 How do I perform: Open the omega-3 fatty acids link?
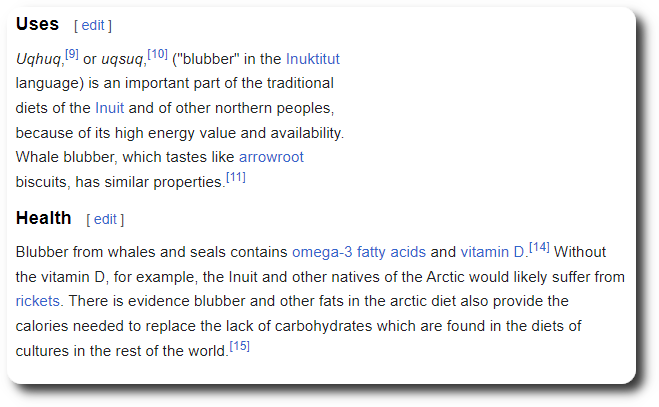tap(359, 252)
